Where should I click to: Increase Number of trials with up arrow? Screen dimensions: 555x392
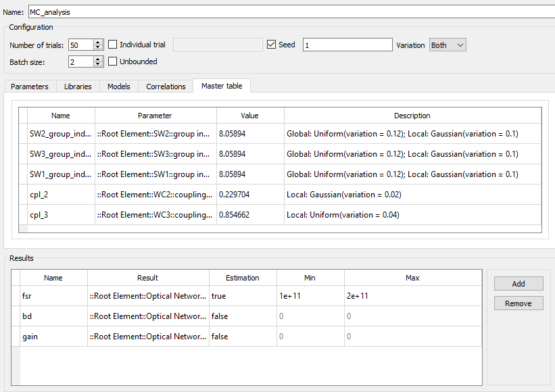point(98,42)
